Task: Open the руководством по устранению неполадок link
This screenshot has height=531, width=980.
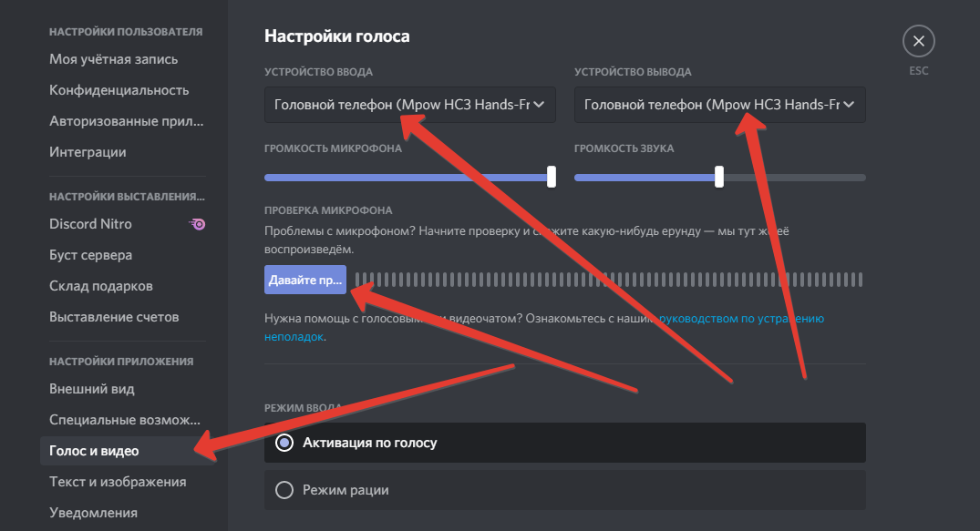Action: 740,319
